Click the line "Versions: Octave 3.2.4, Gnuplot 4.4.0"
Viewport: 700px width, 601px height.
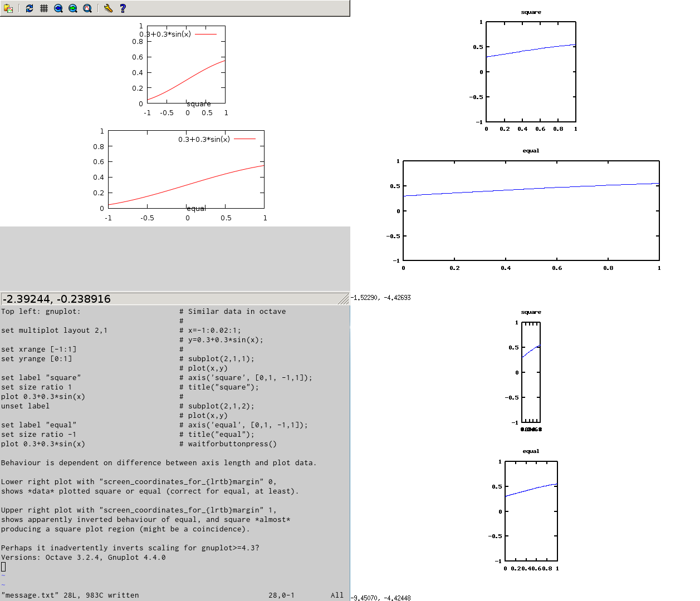click(84, 558)
